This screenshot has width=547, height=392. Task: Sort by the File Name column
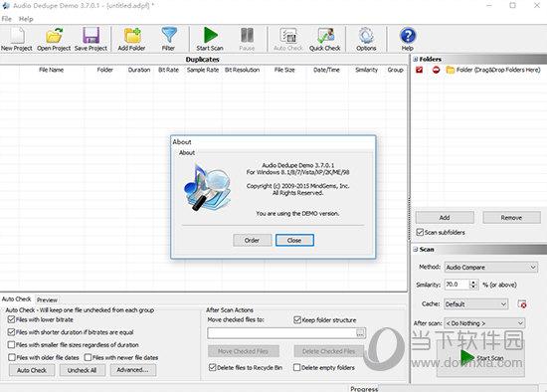click(52, 70)
